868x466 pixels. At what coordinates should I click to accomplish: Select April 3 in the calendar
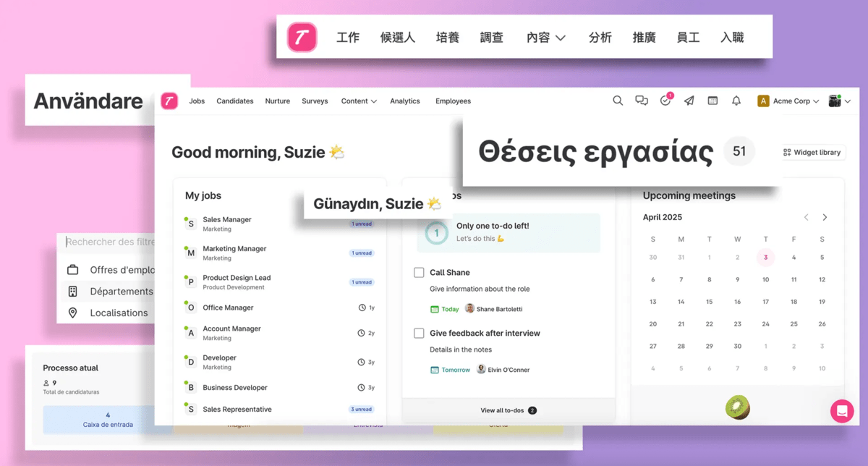765,258
